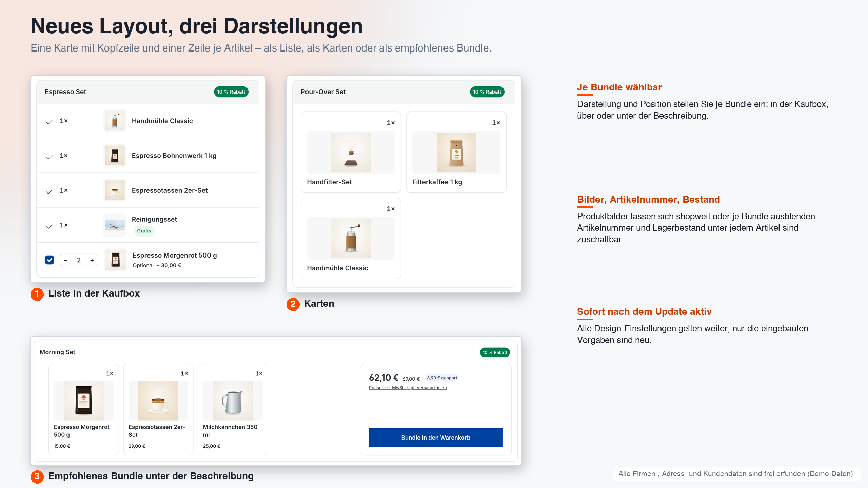The height and width of the screenshot is (488, 868).
Task: Click the struck-through 69,00 € price
Action: coord(411,379)
